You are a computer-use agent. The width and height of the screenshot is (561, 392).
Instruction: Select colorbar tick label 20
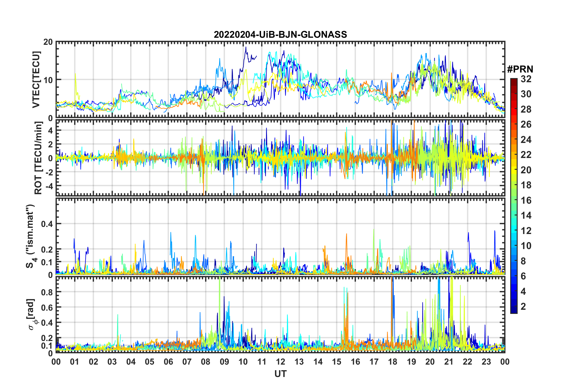point(526,170)
